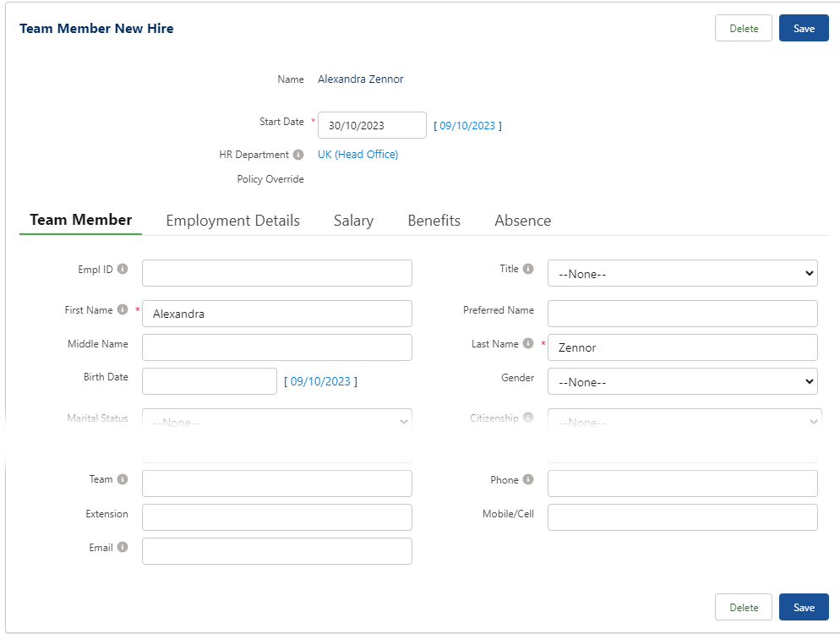
Task: Click the HR Department info icon
Action: pos(297,155)
